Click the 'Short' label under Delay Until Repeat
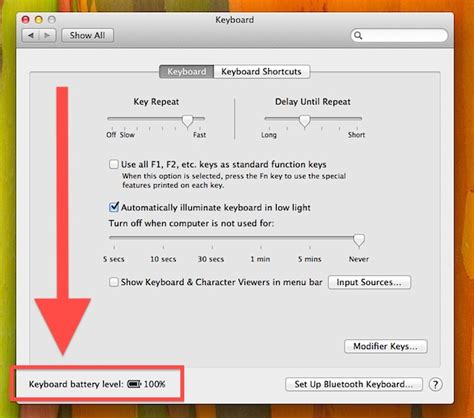Viewport: 474px width, 418px height. (356, 135)
